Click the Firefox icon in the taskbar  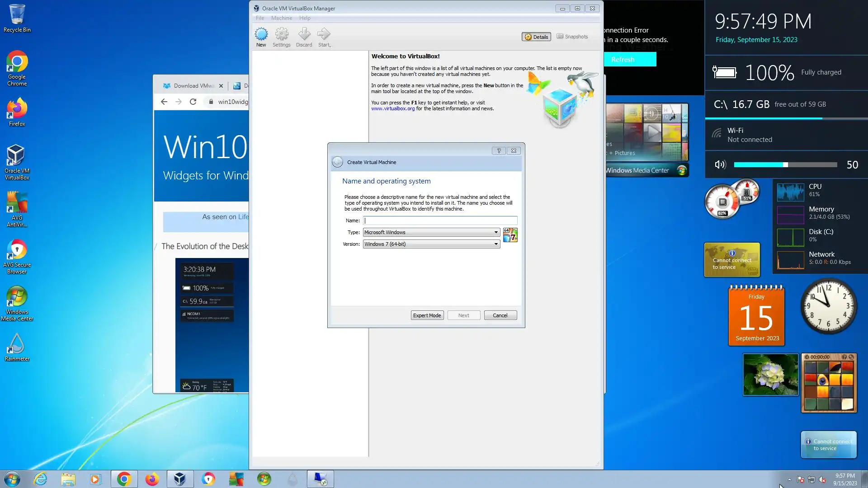[152, 479]
